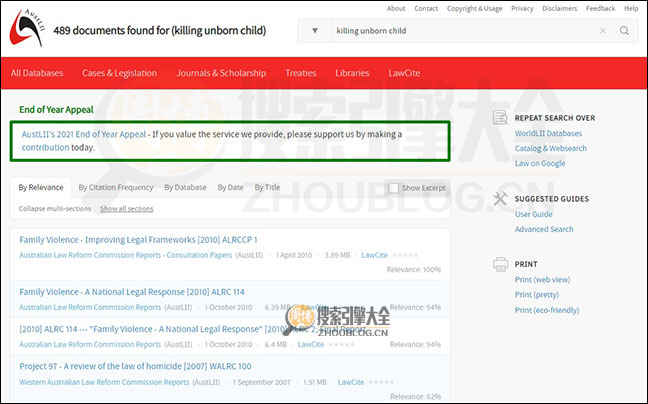Switch to the By Date tab
This screenshot has height=404, width=648.
[230, 187]
